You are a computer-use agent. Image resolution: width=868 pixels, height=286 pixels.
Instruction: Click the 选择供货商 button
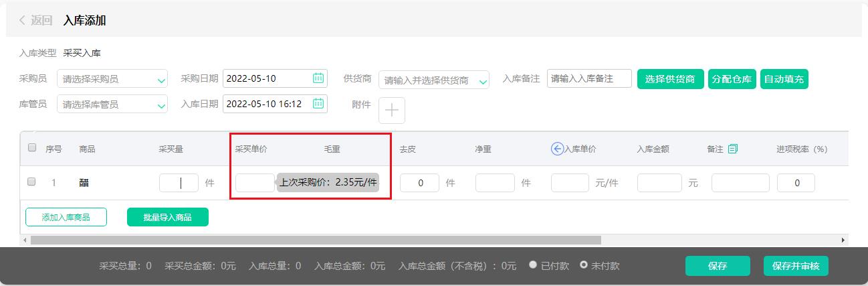tap(670, 79)
